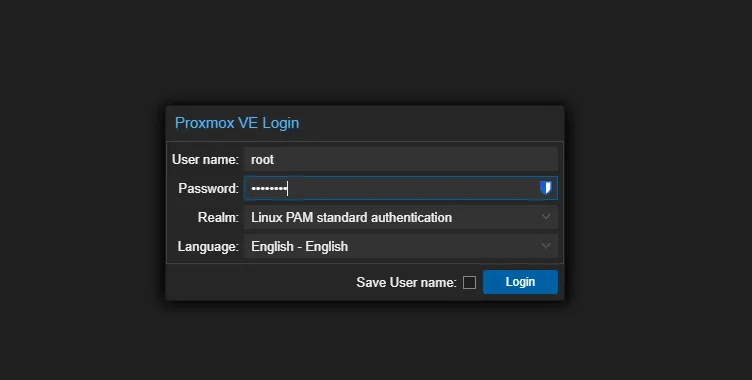Enable the Save User name checkbox

point(470,283)
